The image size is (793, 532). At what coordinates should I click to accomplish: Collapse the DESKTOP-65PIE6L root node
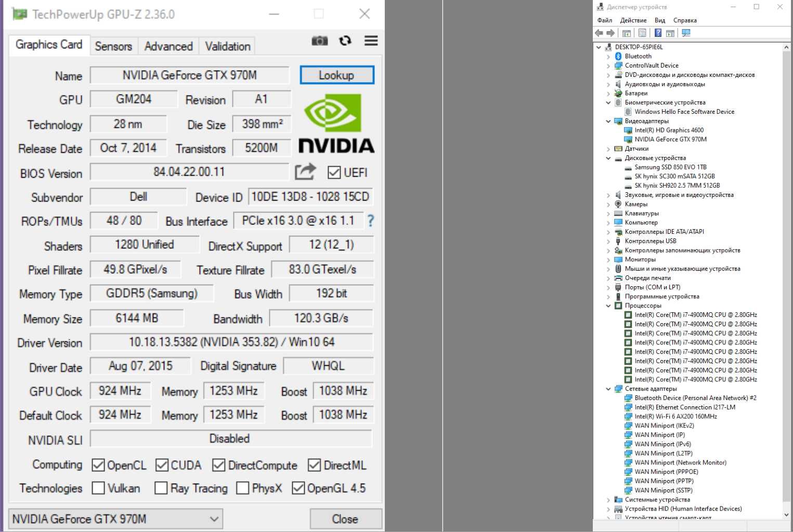point(599,47)
